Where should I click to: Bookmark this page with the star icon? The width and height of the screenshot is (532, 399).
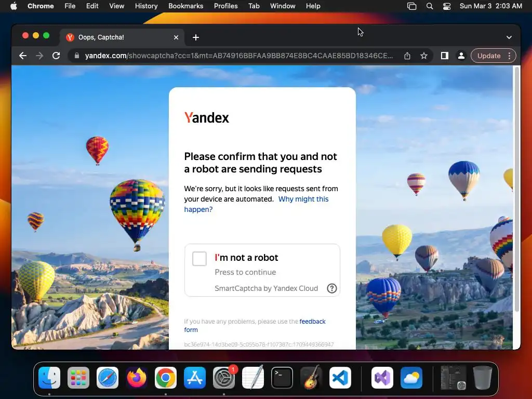pyautogui.click(x=424, y=56)
